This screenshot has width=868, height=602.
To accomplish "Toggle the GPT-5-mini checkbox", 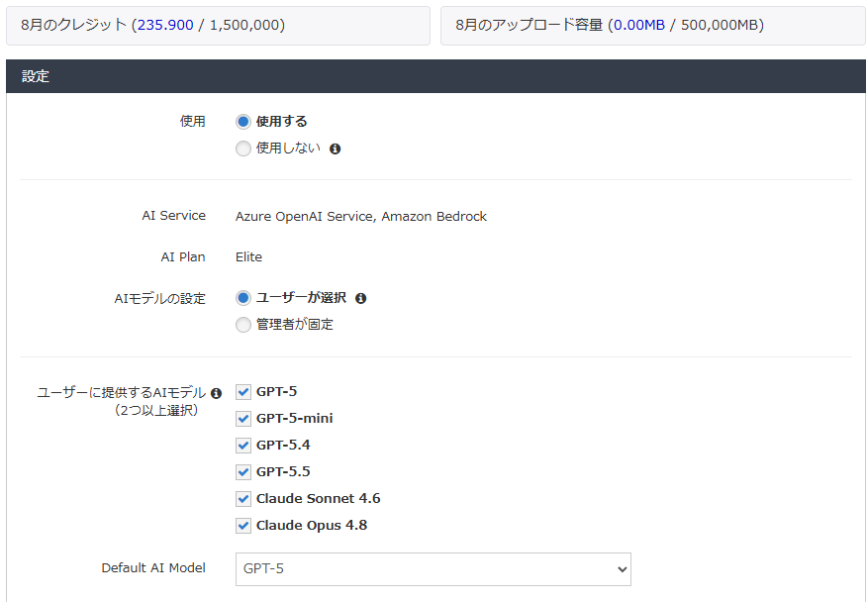I will tap(243, 419).
